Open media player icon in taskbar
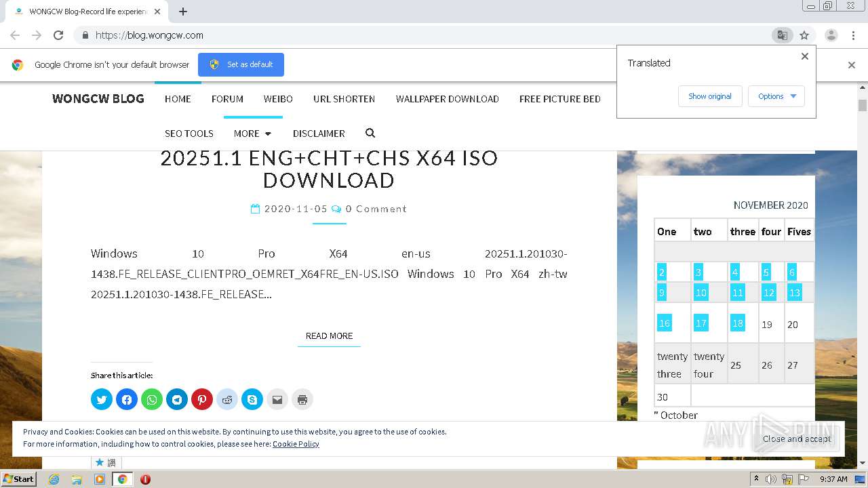 coord(100,479)
